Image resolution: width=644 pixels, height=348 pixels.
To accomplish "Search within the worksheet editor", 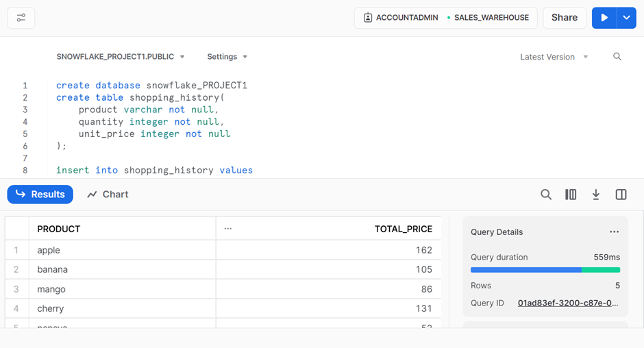I will point(617,57).
